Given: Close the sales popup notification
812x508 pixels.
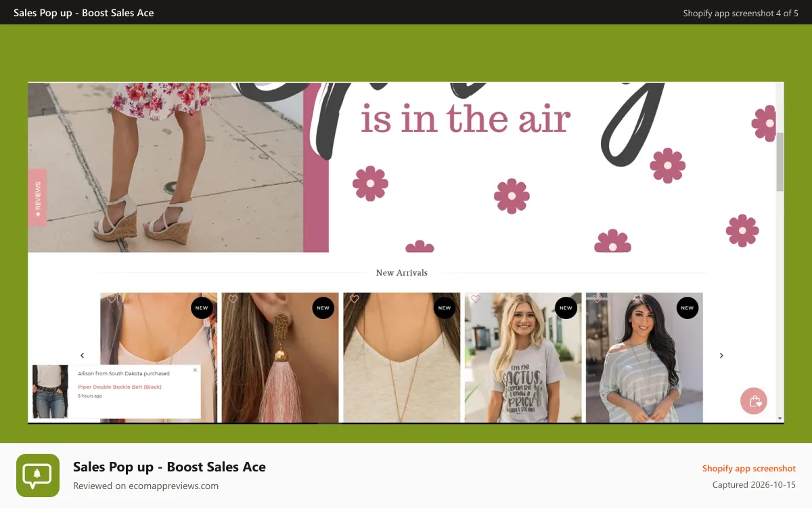Looking at the screenshot, I should 195,370.
